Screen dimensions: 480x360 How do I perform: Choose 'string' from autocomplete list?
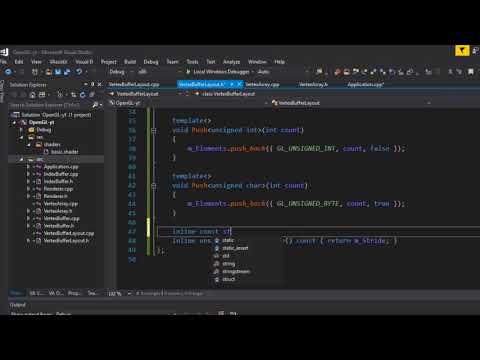click(229, 264)
